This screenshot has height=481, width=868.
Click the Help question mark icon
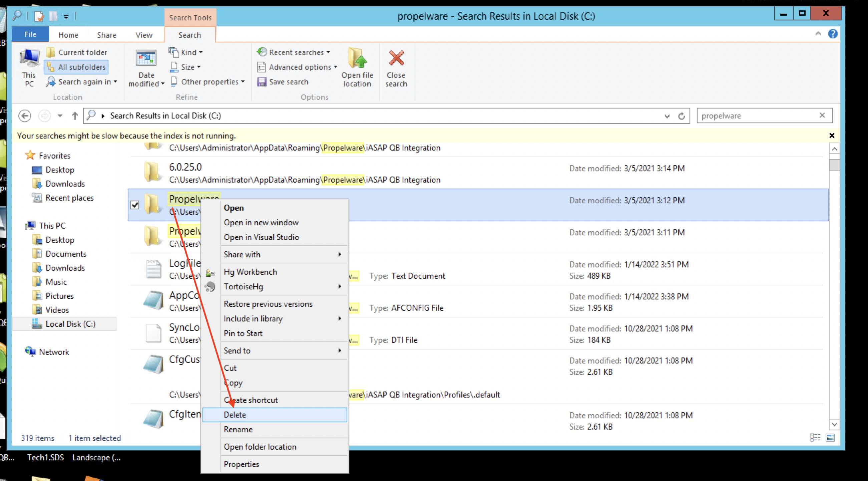(x=833, y=34)
